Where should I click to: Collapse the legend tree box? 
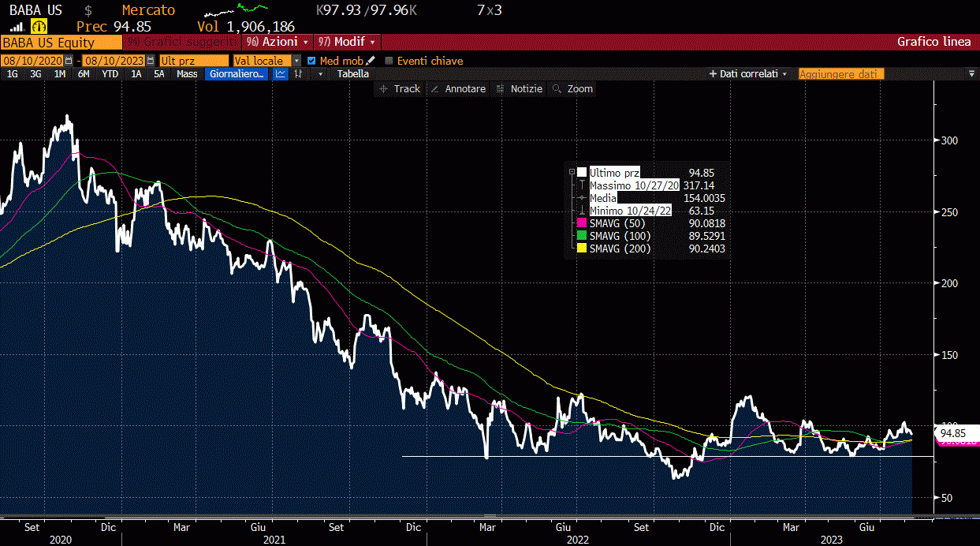coord(572,172)
